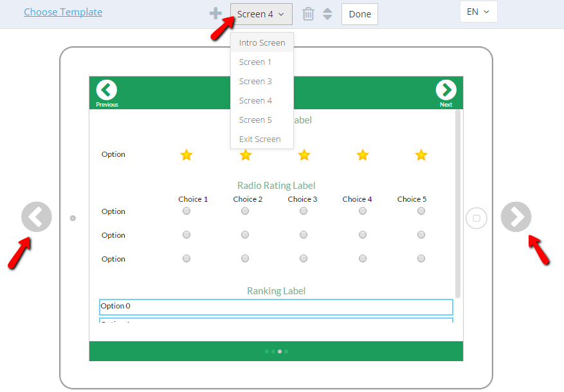This screenshot has height=392, width=564.
Task: Select Choice 4 radio in third Option row
Action: click(x=363, y=258)
